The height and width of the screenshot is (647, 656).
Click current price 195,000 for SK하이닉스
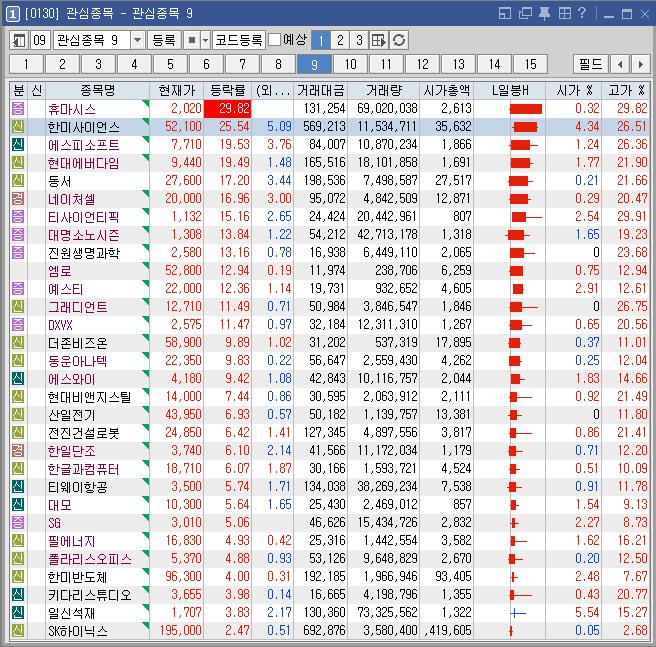pos(180,631)
